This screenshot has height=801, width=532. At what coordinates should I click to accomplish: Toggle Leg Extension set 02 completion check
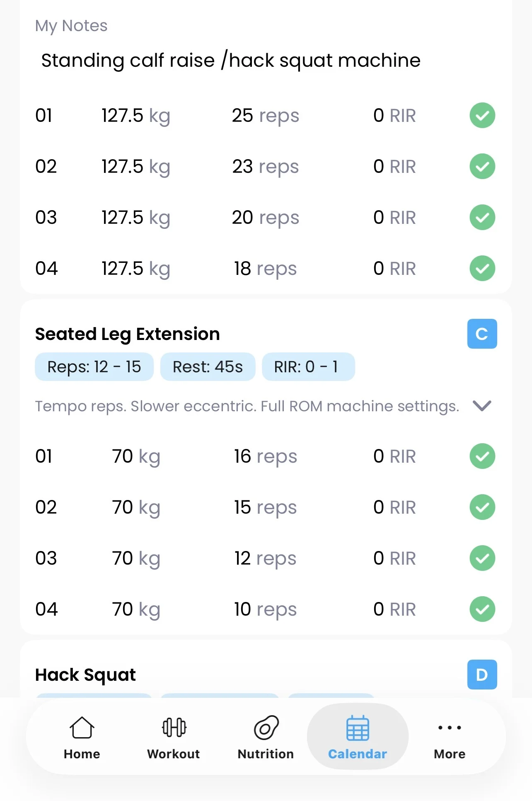[482, 507]
